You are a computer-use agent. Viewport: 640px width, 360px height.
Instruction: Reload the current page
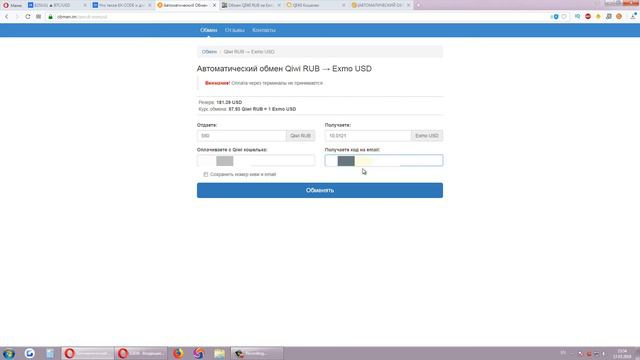(27, 17)
